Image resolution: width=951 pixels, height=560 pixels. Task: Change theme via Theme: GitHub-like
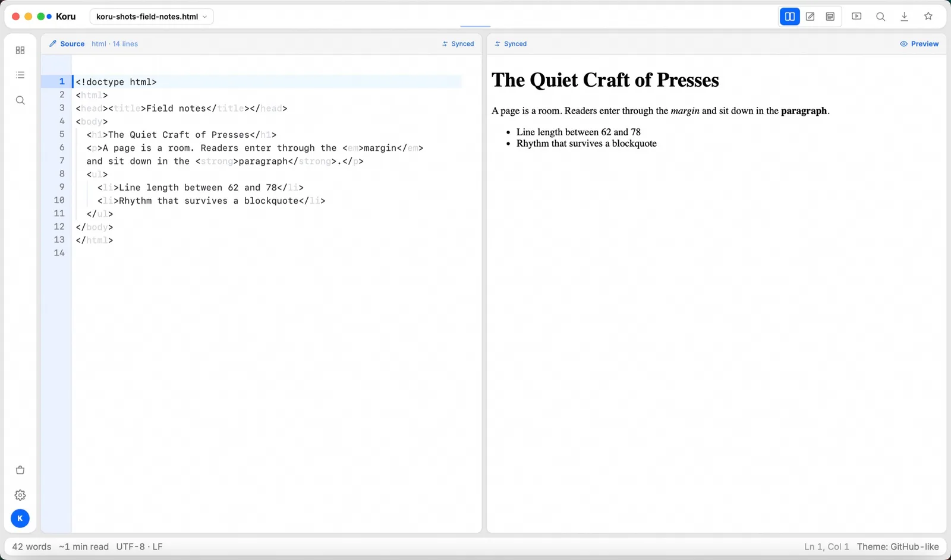coord(898,547)
